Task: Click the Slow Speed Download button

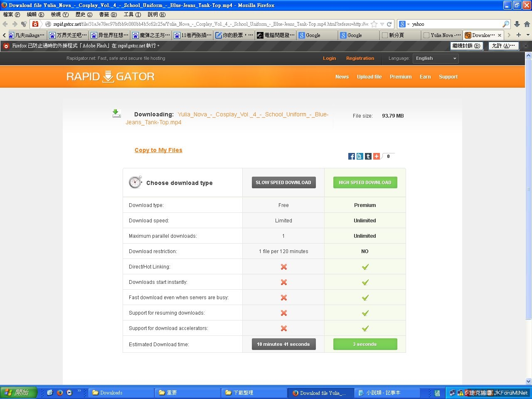Action: click(283, 182)
